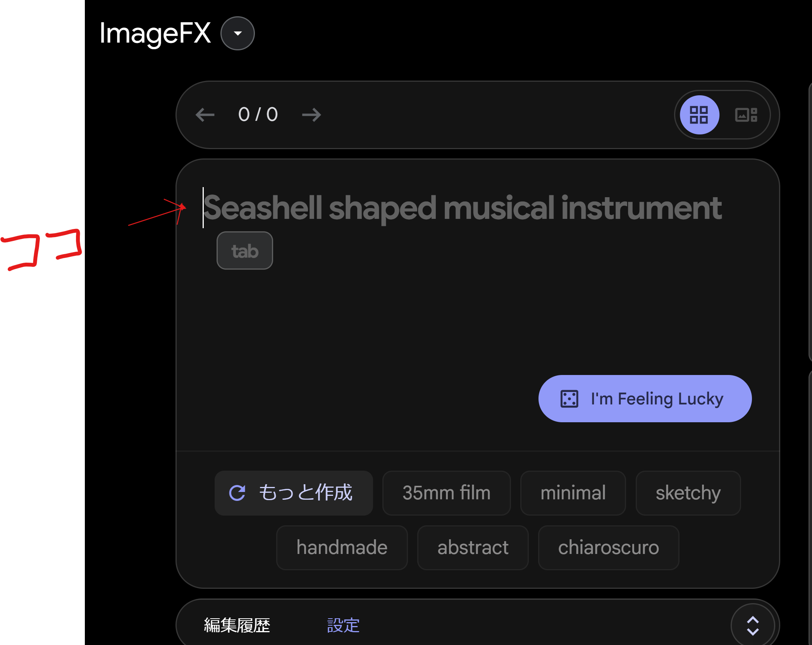The width and height of the screenshot is (812, 645).
Task: Go to next result with right arrow
Action: (x=311, y=115)
